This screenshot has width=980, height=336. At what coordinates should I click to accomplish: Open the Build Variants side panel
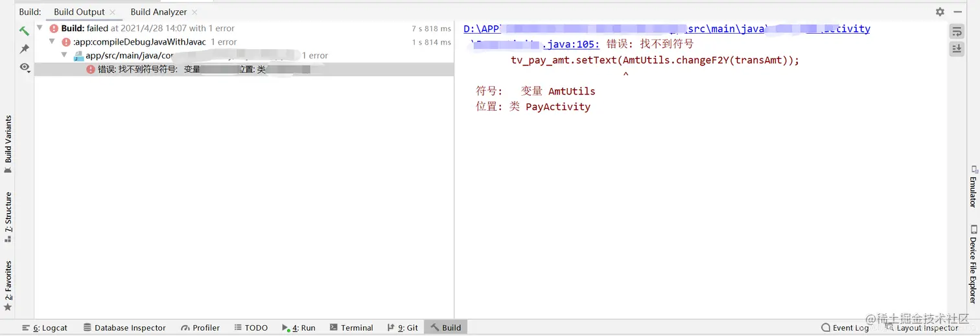pyautogui.click(x=8, y=144)
